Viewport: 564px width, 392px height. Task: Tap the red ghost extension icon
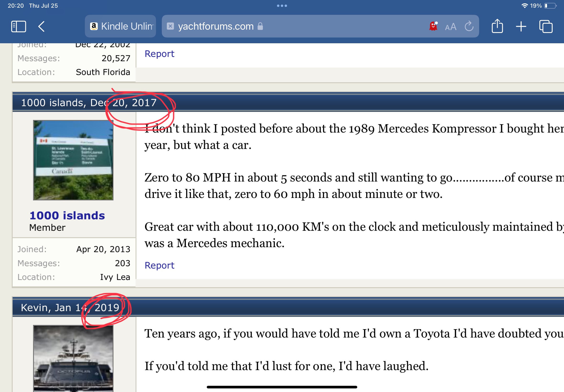433,26
